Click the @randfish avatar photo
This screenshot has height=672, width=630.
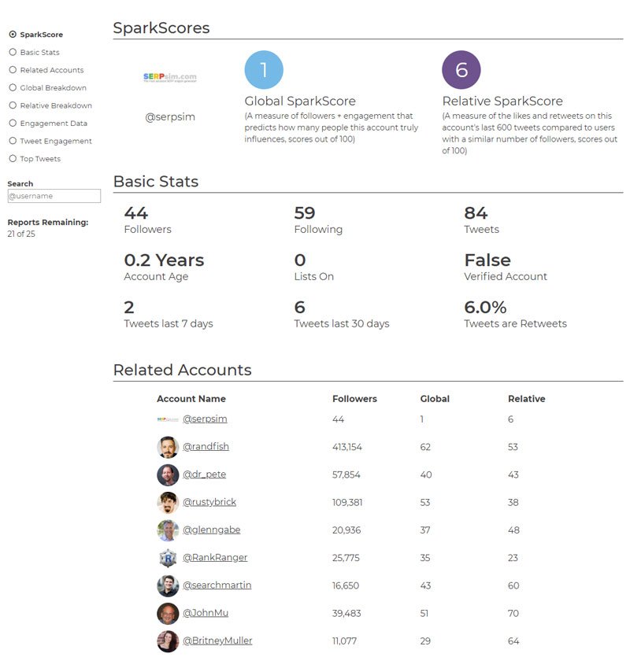click(x=168, y=447)
